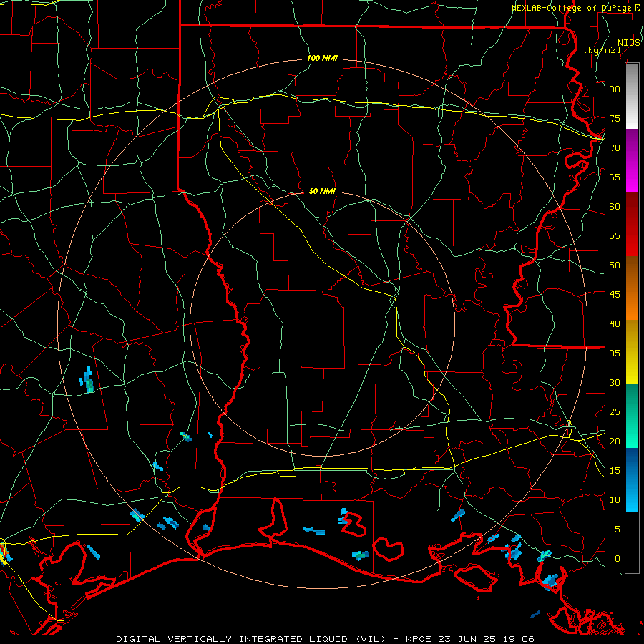Click legend scale value 35
Image resolution: width=644 pixels, height=644 pixels.
click(615, 353)
